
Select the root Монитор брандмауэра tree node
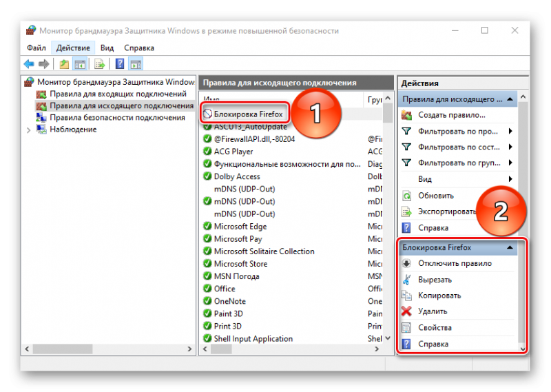point(116,82)
